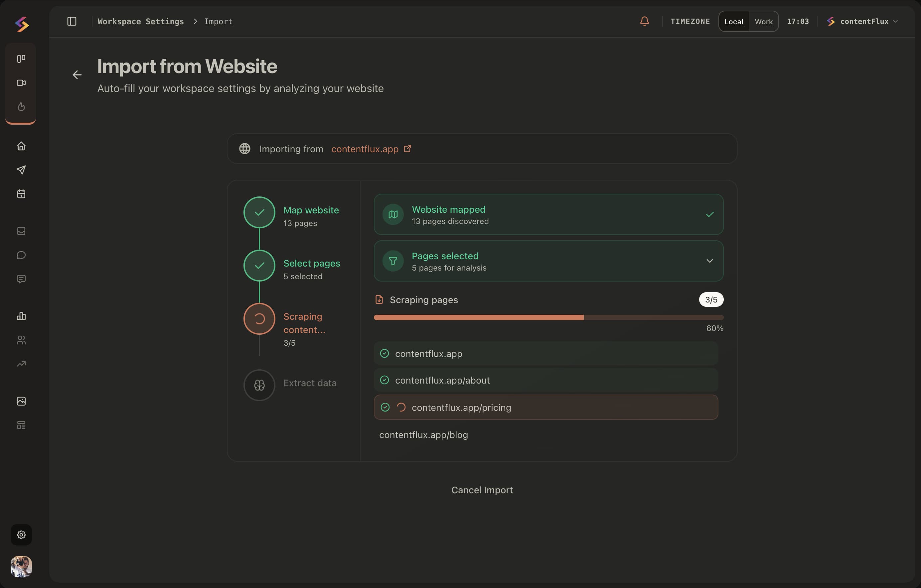
Task: Open the contentFlux workspace dropdown
Action: point(863,21)
